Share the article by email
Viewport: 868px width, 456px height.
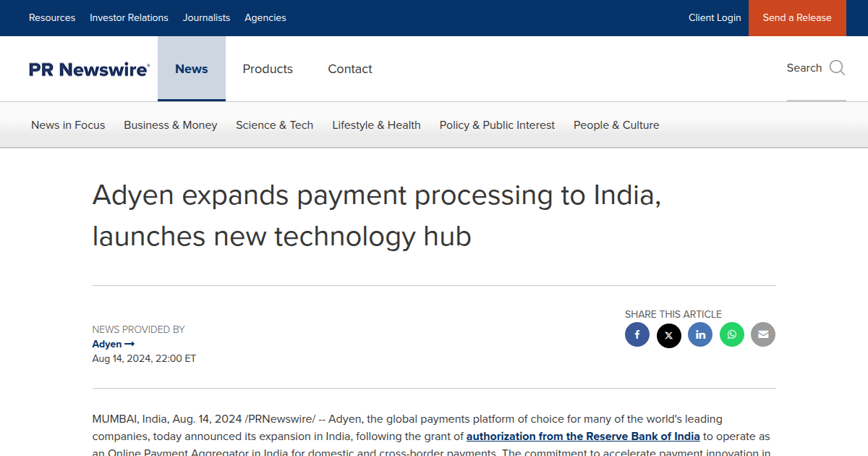(x=763, y=334)
